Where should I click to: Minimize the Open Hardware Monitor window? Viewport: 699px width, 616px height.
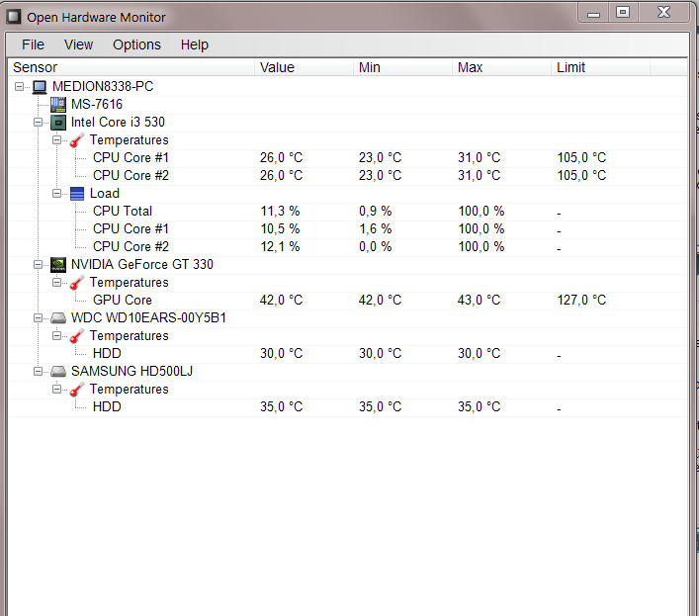coord(593,13)
